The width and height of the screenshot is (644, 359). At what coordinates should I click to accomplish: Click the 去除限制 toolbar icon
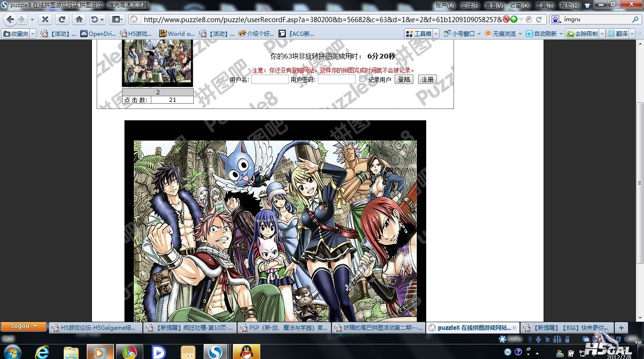582,33
